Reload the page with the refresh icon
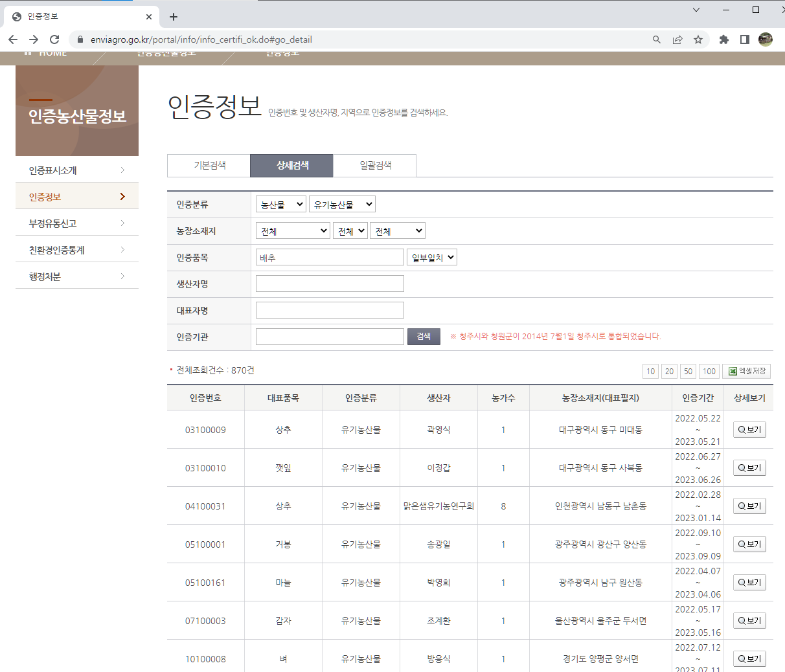The height and width of the screenshot is (672, 785). pyautogui.click(x=54, y=39)
